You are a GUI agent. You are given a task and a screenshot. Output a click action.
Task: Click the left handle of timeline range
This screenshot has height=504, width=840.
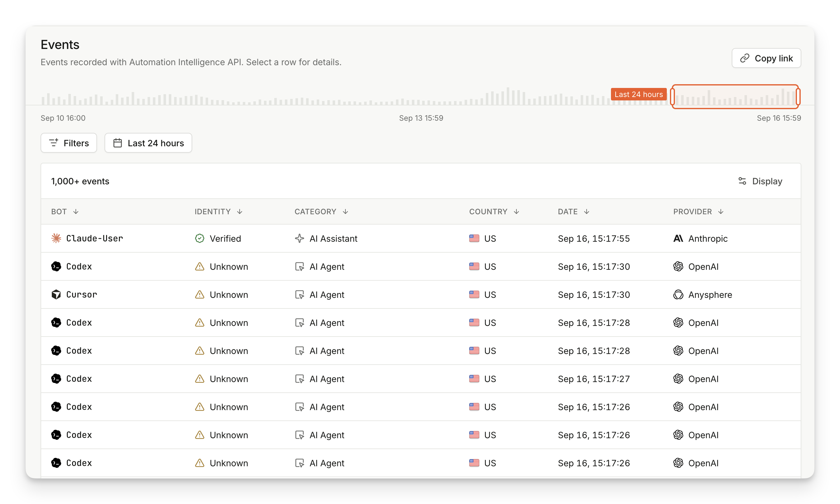click(672, 97)
